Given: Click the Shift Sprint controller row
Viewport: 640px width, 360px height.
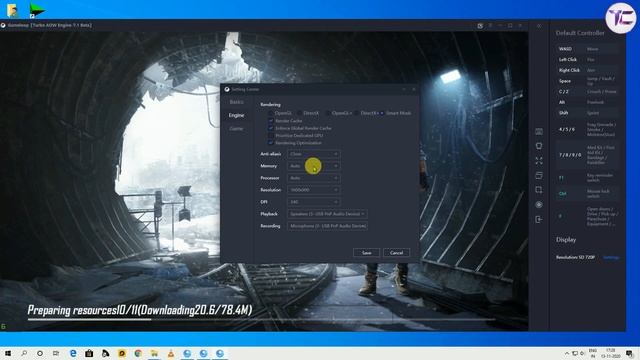Looking at the screenshot, I should pyautogui.click(x=587, y=113).
